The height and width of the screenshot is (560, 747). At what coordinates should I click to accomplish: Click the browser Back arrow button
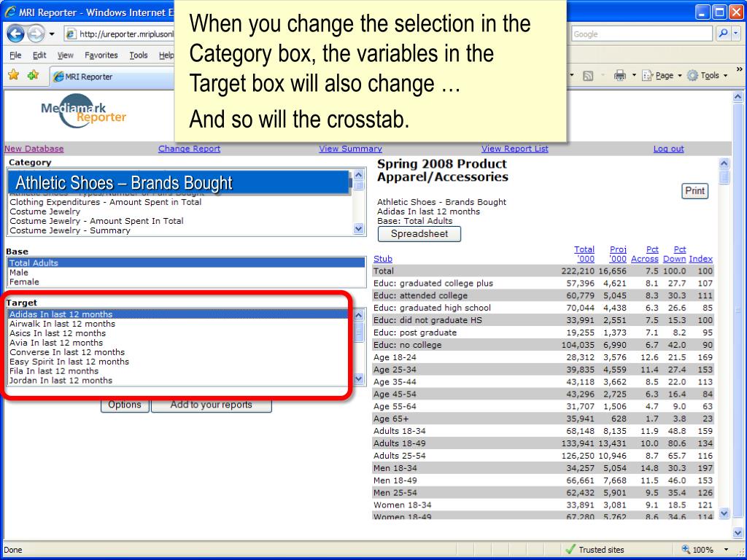[x=15, y=34]
